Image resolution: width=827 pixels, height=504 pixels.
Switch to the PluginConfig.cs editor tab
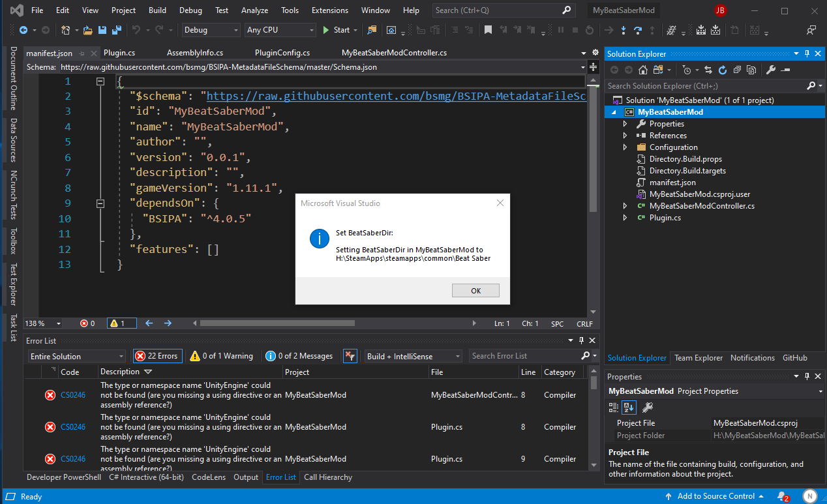click(282, 53)
